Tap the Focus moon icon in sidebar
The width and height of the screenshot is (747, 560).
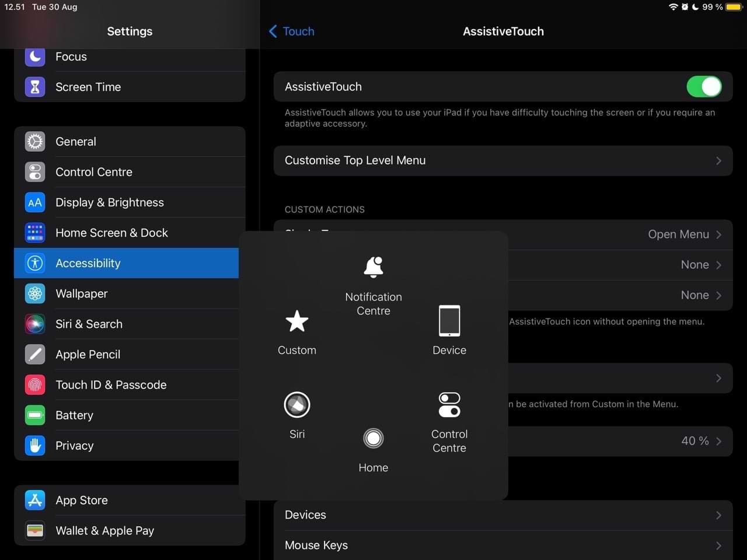tap(35, 57)
